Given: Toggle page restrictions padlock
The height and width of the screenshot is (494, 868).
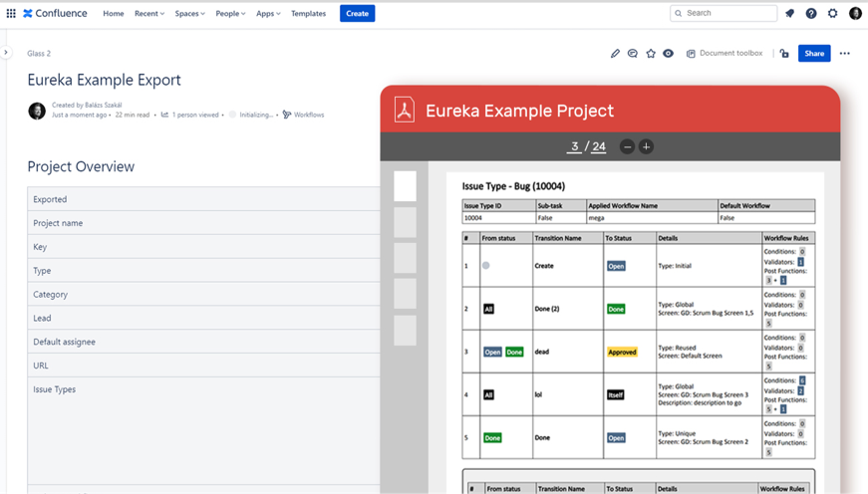Looking at the screenshot, I should 784,54.
